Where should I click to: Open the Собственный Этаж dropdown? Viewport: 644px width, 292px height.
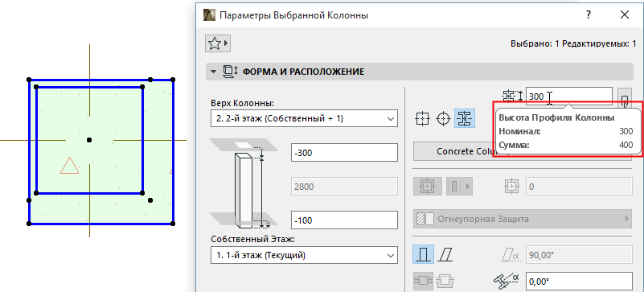pyautogui.click(x=304, y=255)
